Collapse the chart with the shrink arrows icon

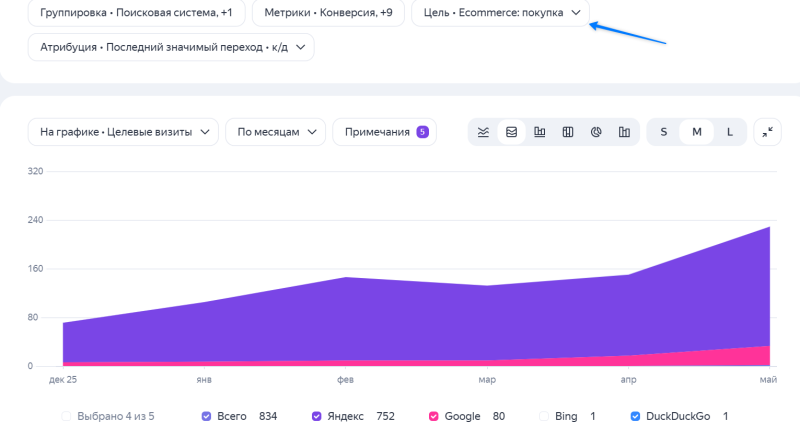click(767, 132)
